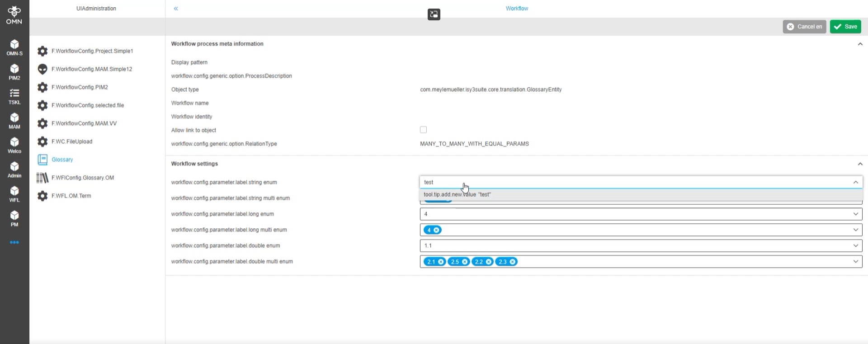Collapse the Workflow settings section
This screenshot has height=344, width=868.
[x=860, y=164]
